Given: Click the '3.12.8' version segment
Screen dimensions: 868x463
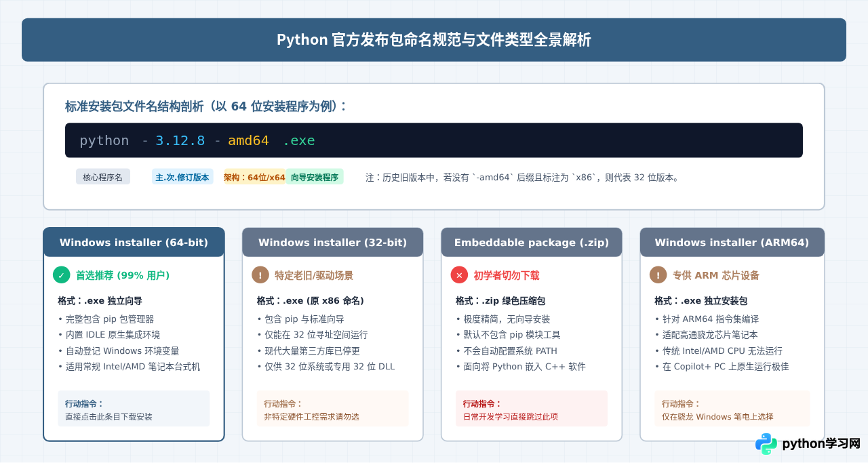Looking at the screenshot, I should coord(180,140).
